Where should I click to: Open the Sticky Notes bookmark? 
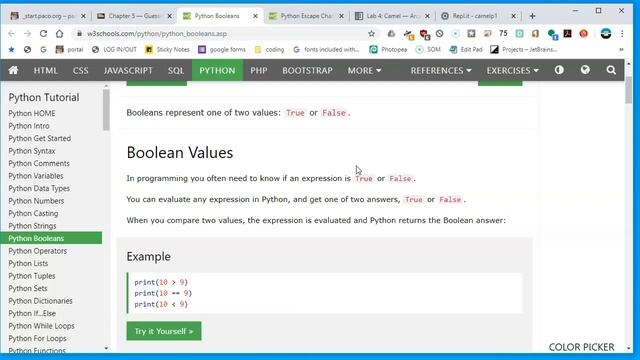[x=167, y=49]
